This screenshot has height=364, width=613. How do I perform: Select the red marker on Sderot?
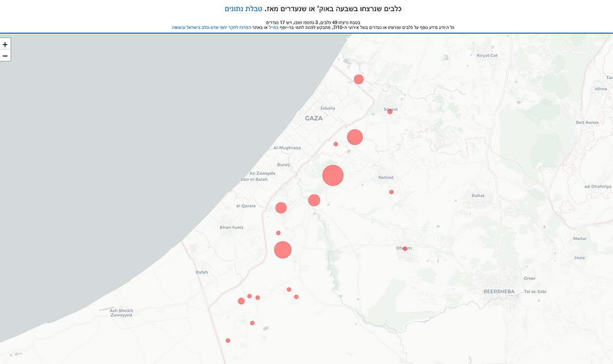click(x=390, y=111)
